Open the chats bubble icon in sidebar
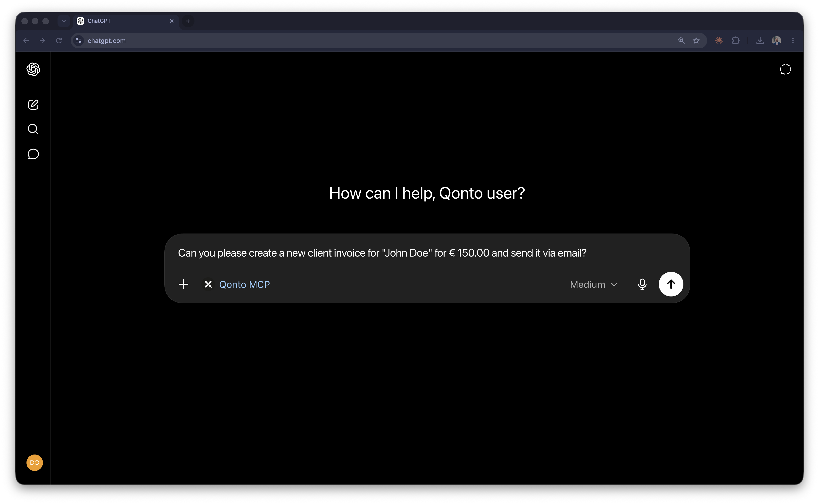819x504 pixels. click(x=33, y=154)
